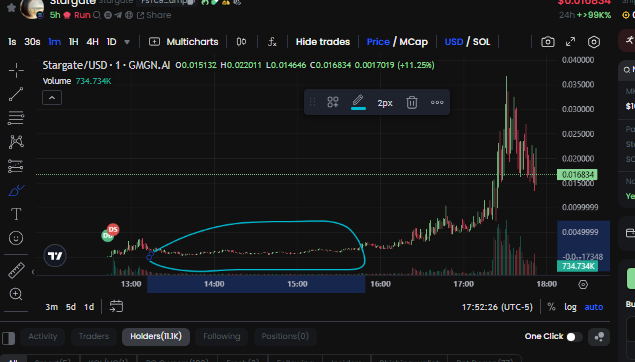Select the 4H timeframe

tap(92, 42)
